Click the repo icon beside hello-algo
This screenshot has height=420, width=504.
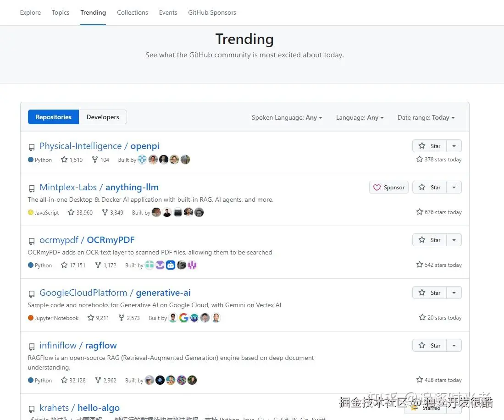[x=32, y=409]
